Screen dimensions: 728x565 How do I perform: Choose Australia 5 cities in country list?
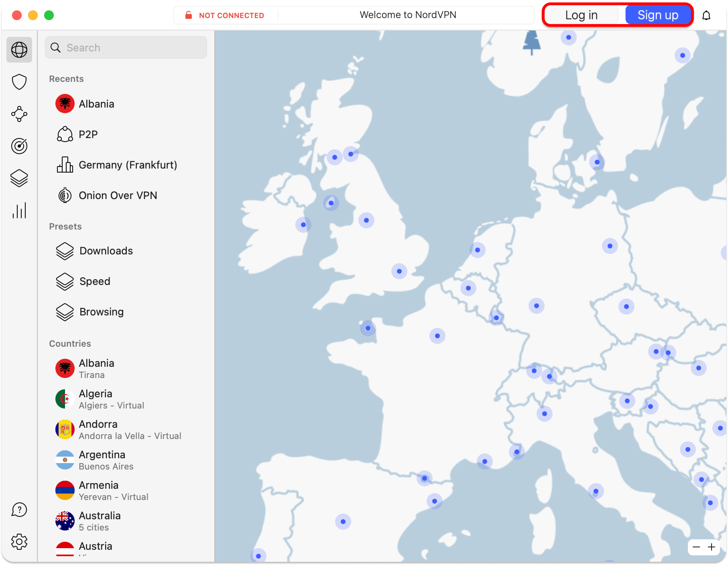[x=99, y=521]
